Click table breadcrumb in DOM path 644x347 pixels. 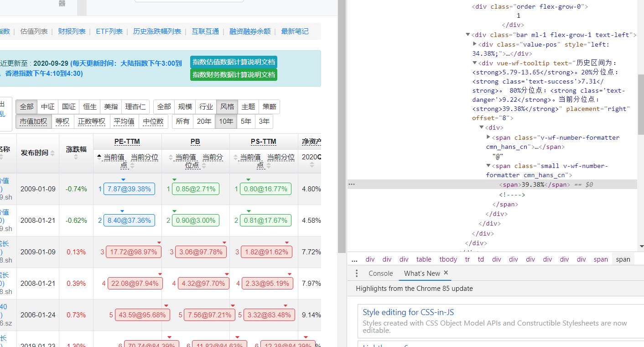pos(424,259)
